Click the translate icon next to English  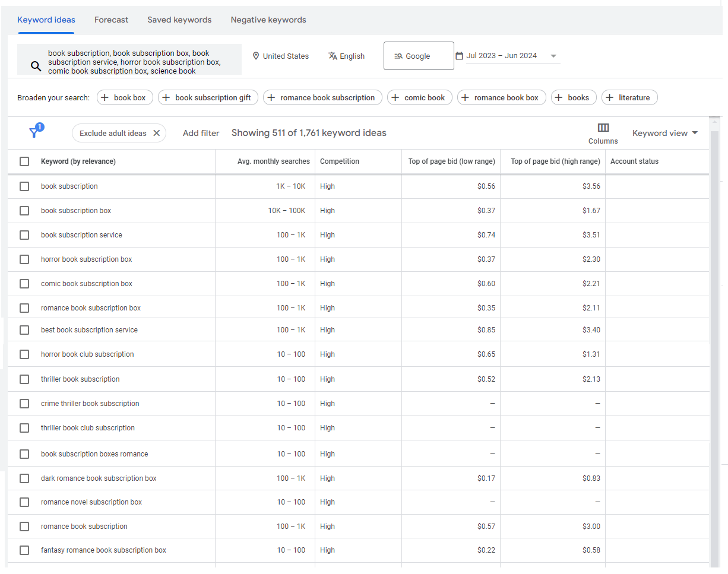[x=333, y=56]
